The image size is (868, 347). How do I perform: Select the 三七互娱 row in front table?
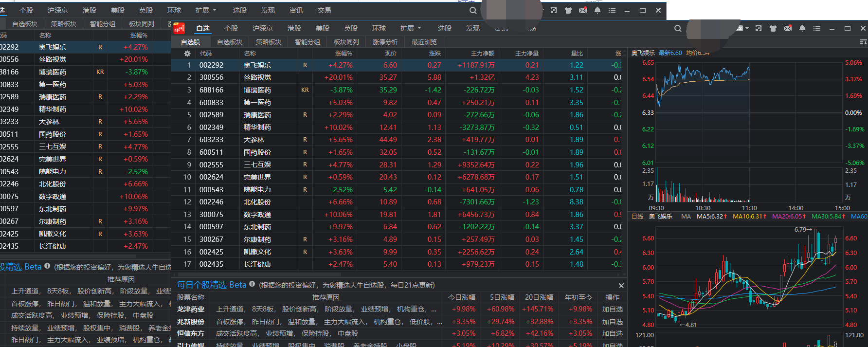(397, 164)
